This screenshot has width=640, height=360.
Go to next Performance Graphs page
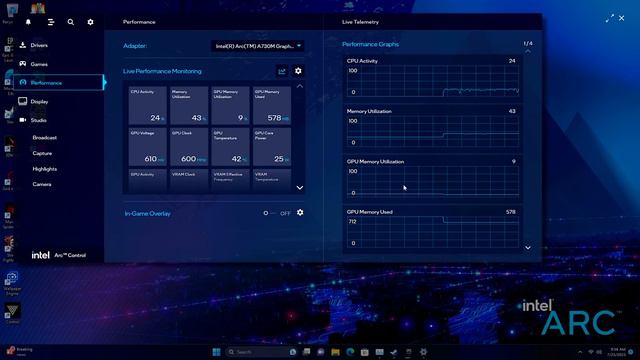[x=528, y=248]
